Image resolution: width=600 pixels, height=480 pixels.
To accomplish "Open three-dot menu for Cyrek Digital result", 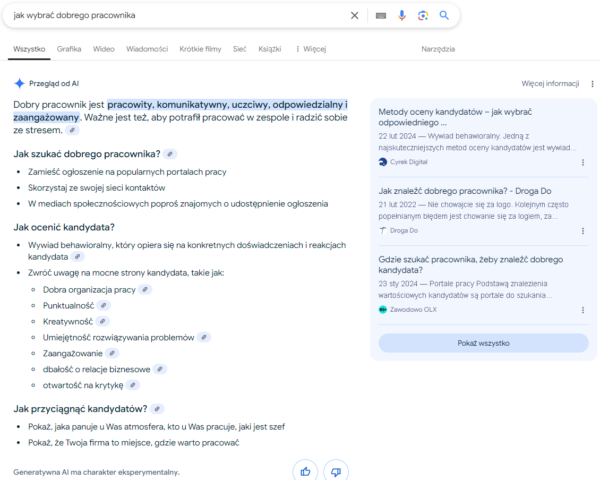I will (x=583, y=162).
